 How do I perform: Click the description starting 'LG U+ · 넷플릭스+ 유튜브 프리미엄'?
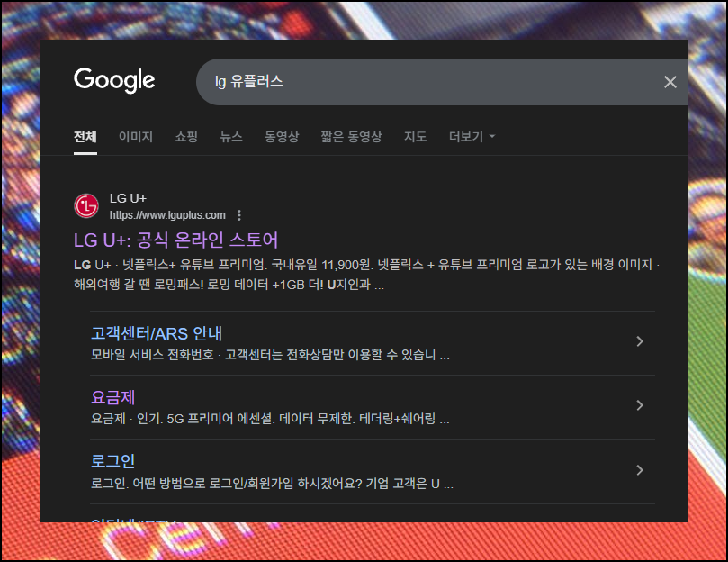[x=366, y=275]
